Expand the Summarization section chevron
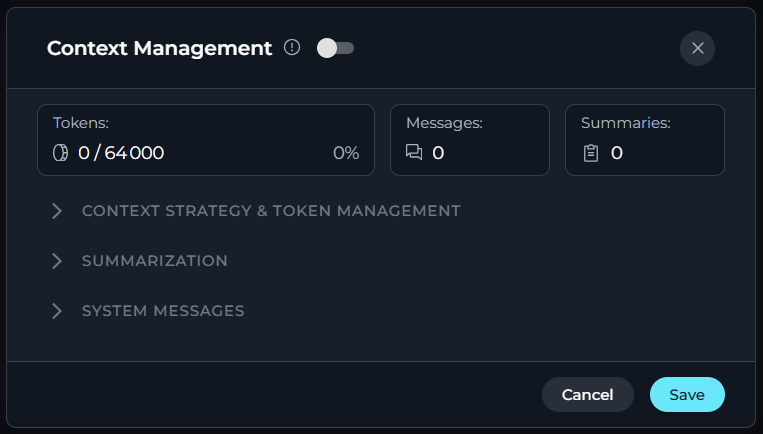 [x=57, y=261]
